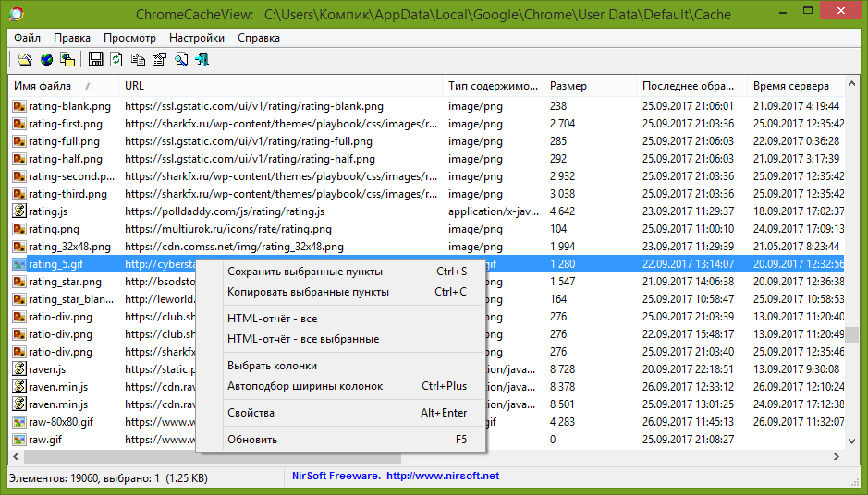The height and width of the screenshot is (495, 868).
Task: Click the size value 4 642
Action: coord(562,211)
